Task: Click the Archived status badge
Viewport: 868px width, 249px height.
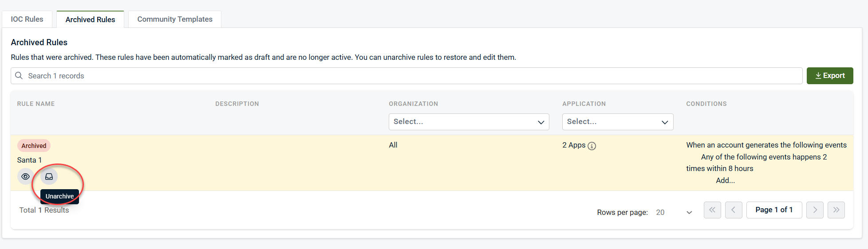Action: point(34,146)
